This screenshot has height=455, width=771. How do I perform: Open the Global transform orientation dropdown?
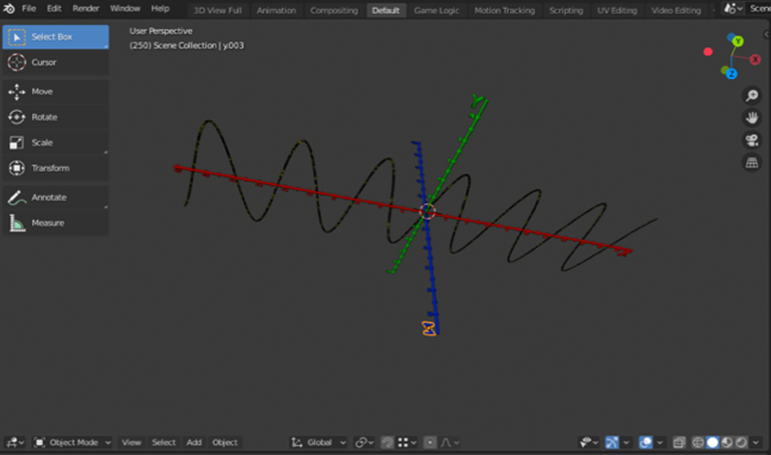(319, 442)
